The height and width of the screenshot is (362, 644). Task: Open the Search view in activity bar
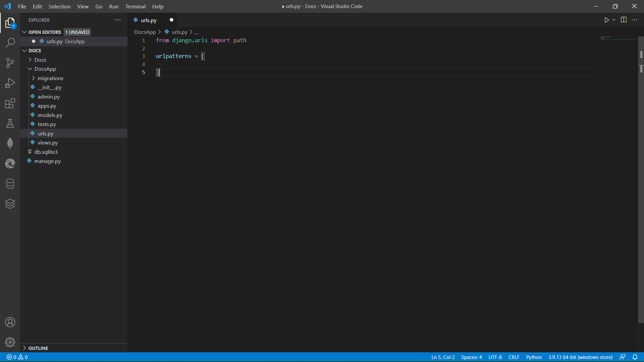tap(10, 43)
